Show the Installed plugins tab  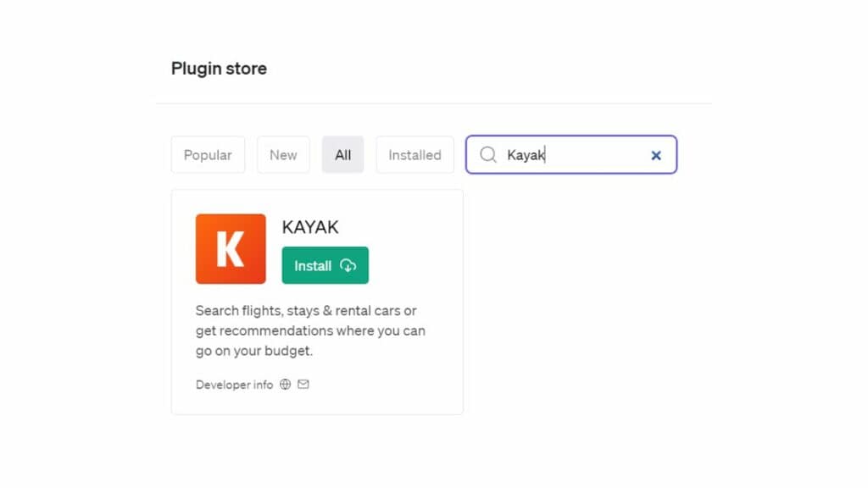[x=415, y=154]
